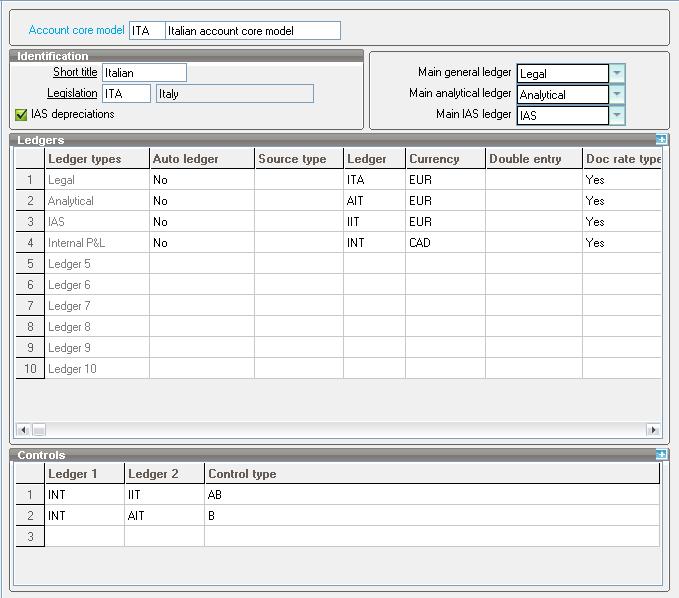Click the INT Ledger 1 cell in Controls row 2
Viewport: 679px width, 598px height.
click(84, 515)
